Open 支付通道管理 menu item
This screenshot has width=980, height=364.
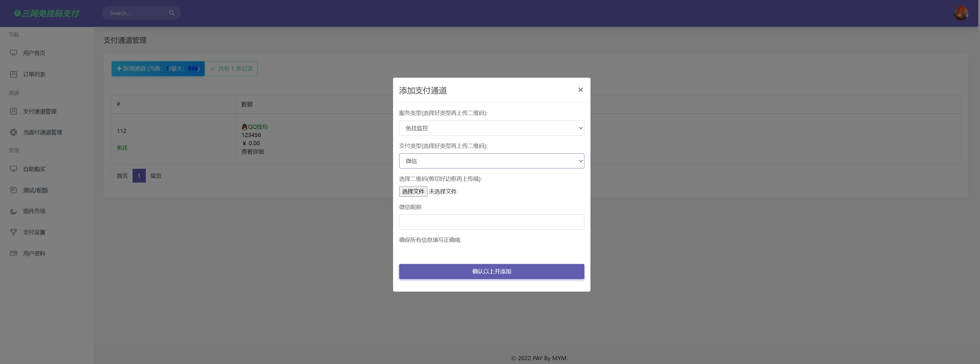point(40,111)
